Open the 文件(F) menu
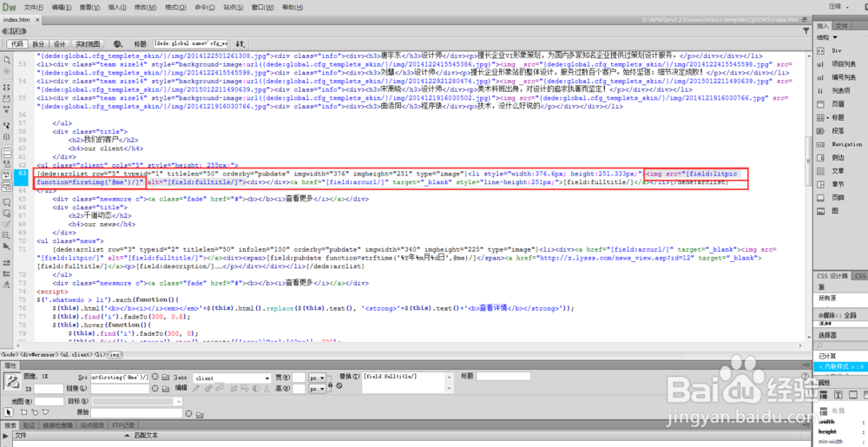Viewport: 868px width, 447px height. coord(34,7)
